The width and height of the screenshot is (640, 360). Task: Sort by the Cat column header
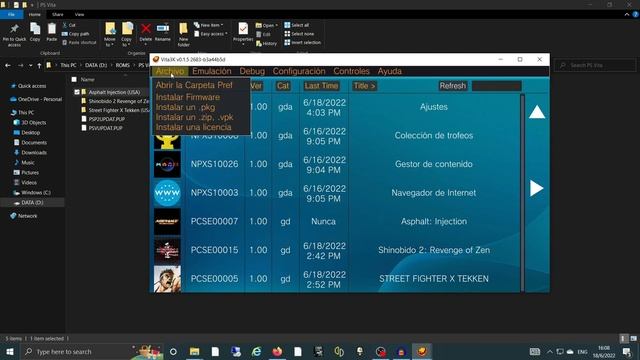coord(282,86)
